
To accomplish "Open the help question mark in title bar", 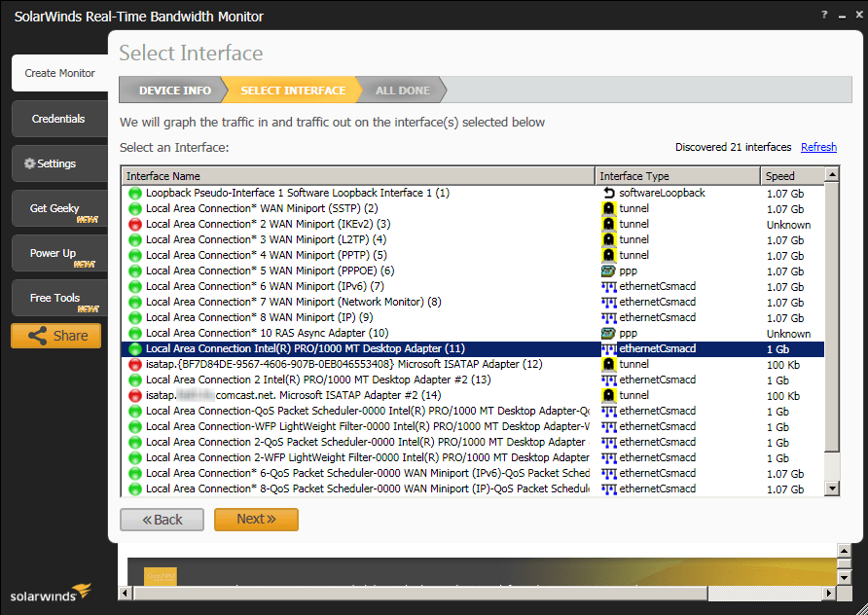I will click(x=824, y=16).
